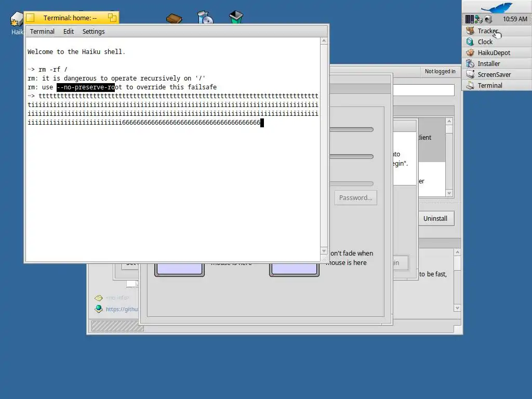Open the https://github link in HaikuDepot

pyautogui.click(x=122, y=309)
